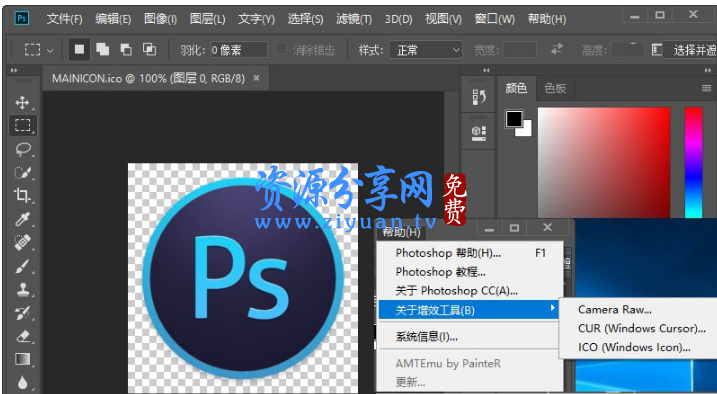This screenshot has width=717, height=394.
Task: Open the 文字(Y) menu
Action: coord(256,19)
